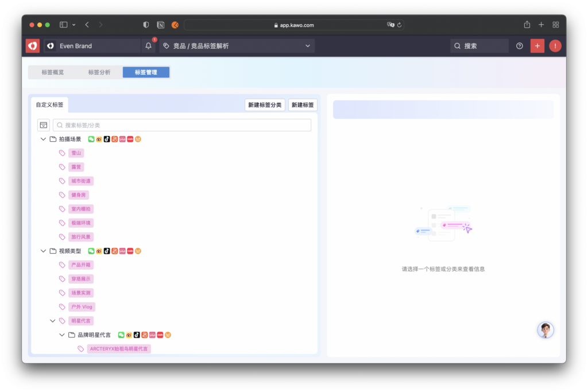Open the help question mark icon
The image size is (588, 392).
pos(520,46)
